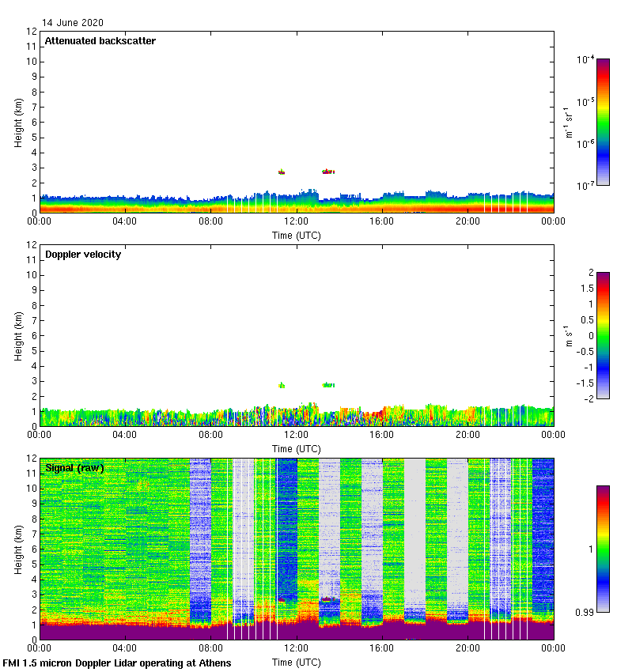Click the 08:00 tick under the Signal plot
The image size is (617, 672).
pos(211,648)
